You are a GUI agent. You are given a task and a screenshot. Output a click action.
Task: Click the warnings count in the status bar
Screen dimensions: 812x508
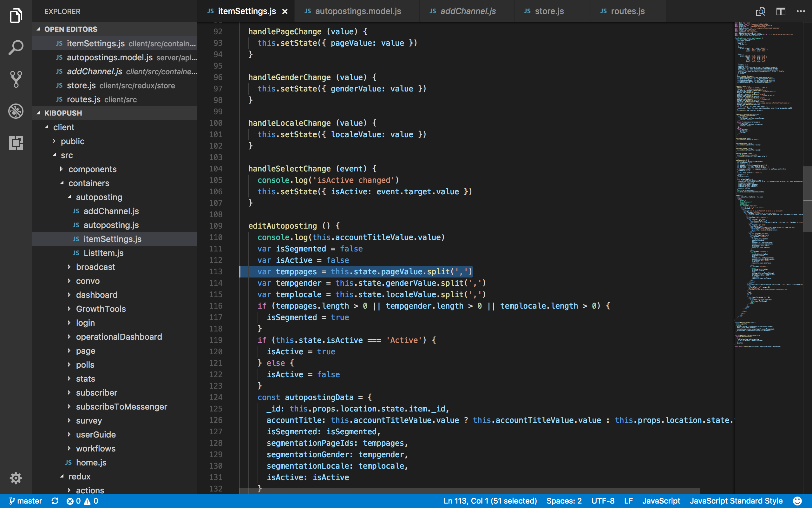pyautogui.click(x=91, y=501)
